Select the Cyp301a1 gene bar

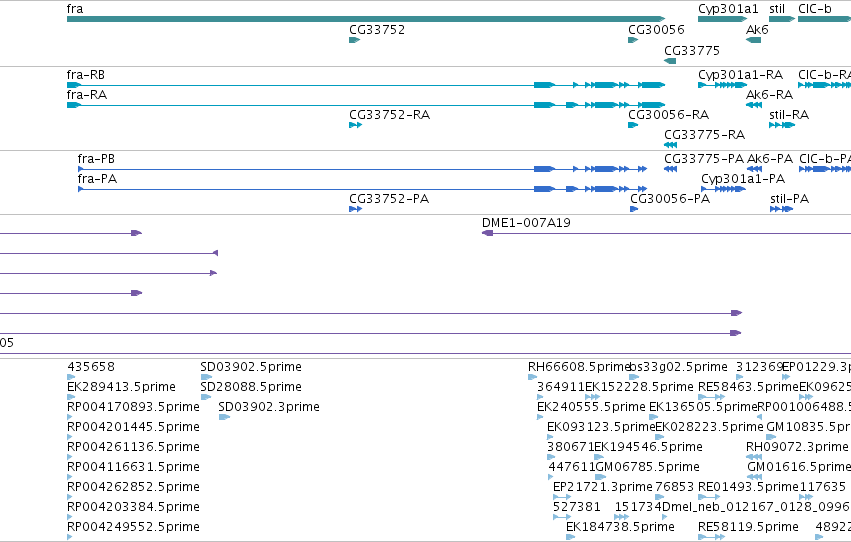(x=722, y=19)
